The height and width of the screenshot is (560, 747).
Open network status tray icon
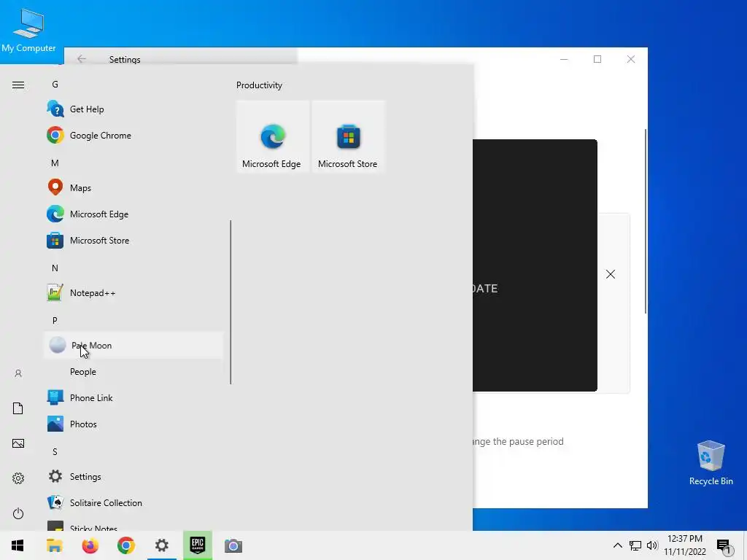point(635,545)
